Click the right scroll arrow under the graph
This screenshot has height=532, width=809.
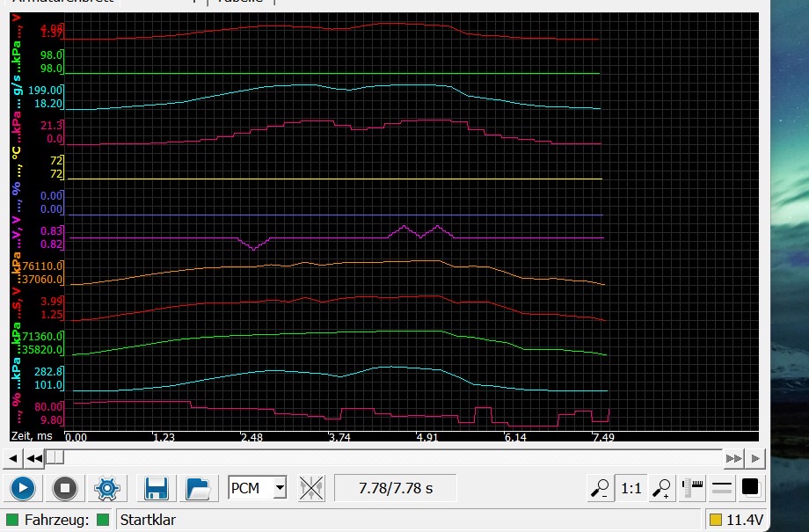tap(755, 458)
